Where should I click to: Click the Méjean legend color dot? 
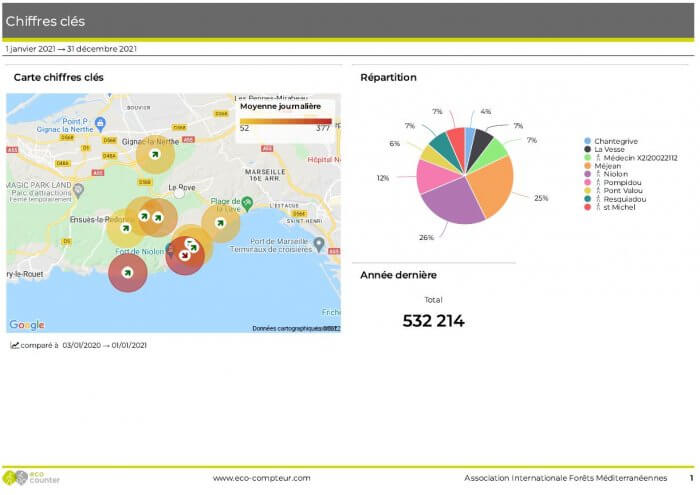tap(588, 166)
